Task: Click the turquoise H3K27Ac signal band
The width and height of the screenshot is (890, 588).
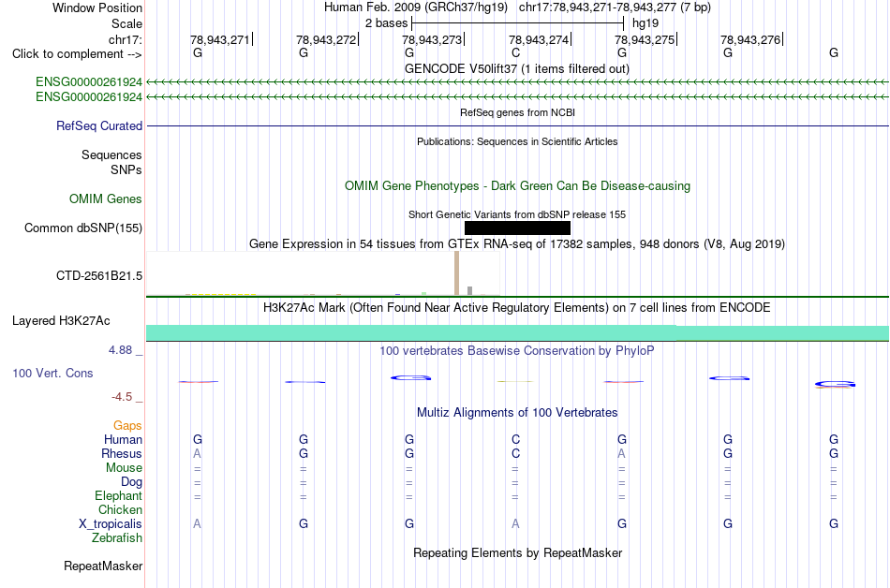Action: point(517,332)
